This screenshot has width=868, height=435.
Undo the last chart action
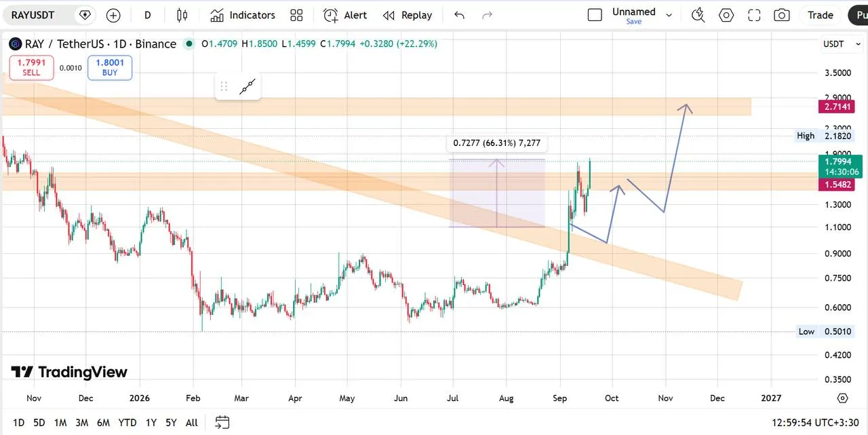click(460, 15)
